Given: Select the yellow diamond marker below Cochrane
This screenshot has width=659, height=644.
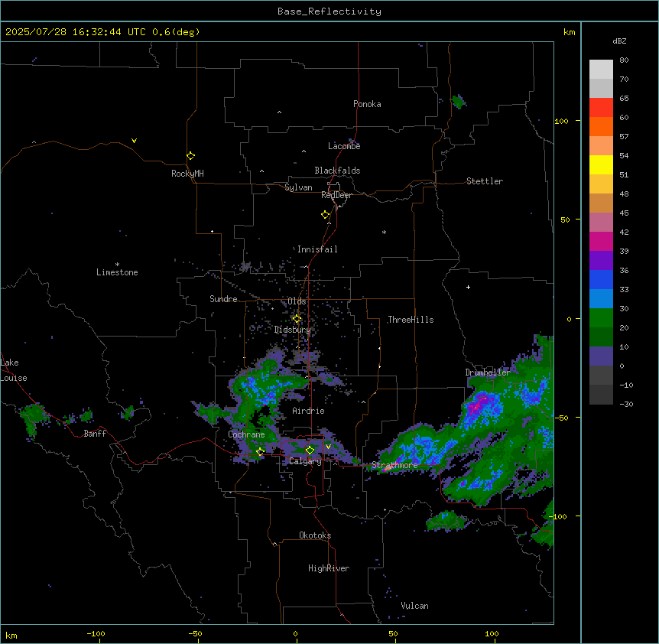Looking at the screenshot, I should click(x=260, y=452).
